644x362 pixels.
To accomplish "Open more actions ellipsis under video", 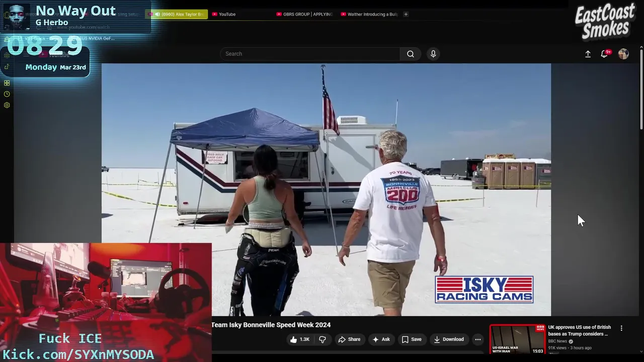I will pos(478,339).
